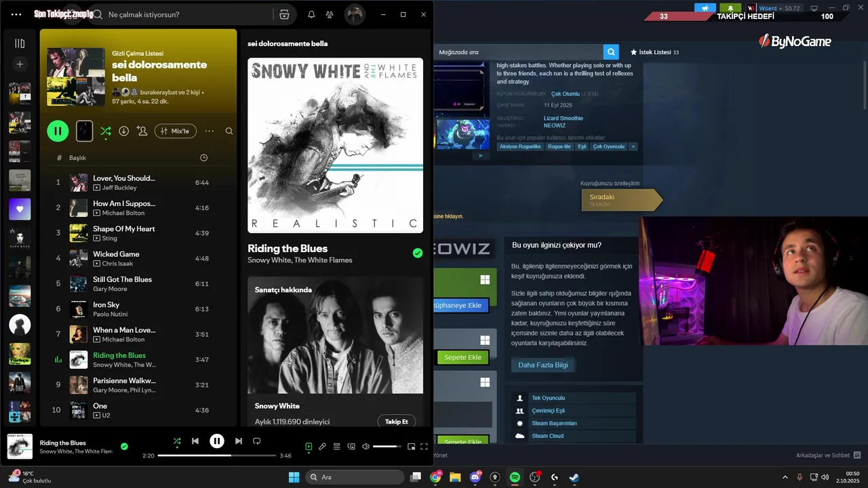Screen dimensions: 868x488
Task: Open Windows Start menu
Action: 294,477
